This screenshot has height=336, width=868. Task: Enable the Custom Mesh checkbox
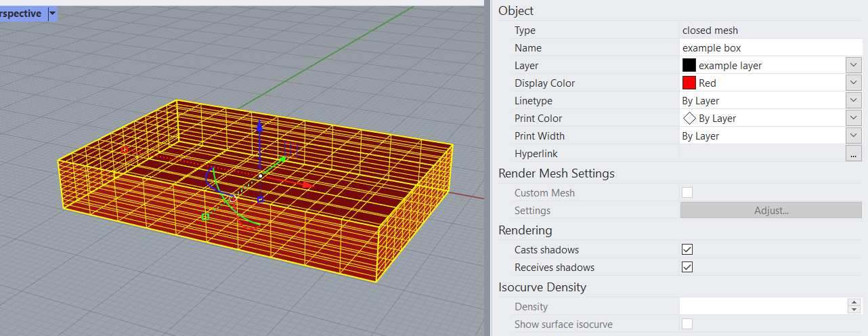(x=687, y=193)
